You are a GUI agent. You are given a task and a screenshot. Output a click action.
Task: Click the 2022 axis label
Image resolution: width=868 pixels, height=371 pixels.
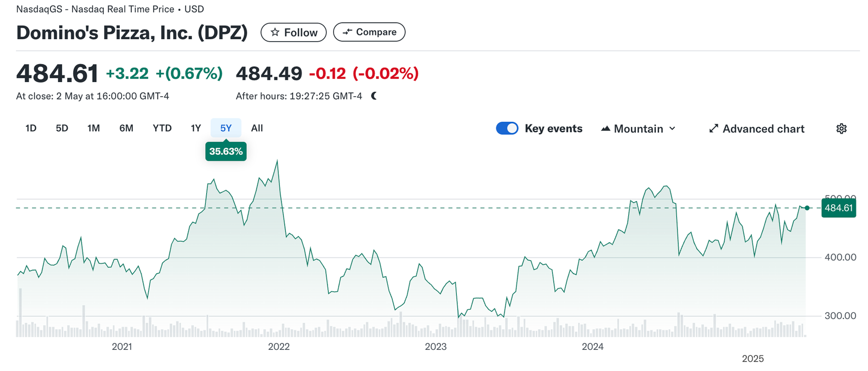tap(279, 347)
